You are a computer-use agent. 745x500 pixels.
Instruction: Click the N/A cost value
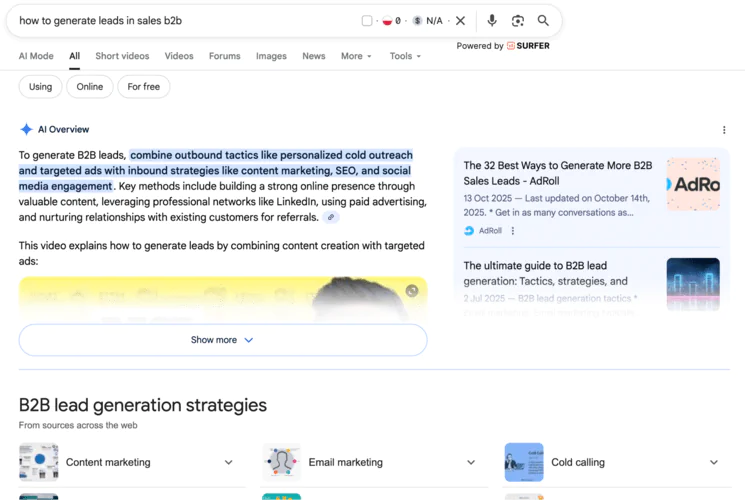pyautogui.click(x=434, y=20)
